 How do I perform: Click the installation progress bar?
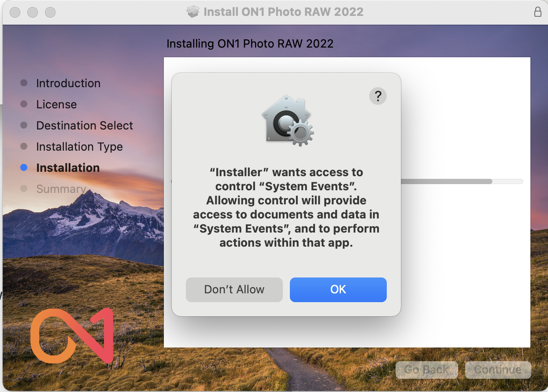click(462, 181)
